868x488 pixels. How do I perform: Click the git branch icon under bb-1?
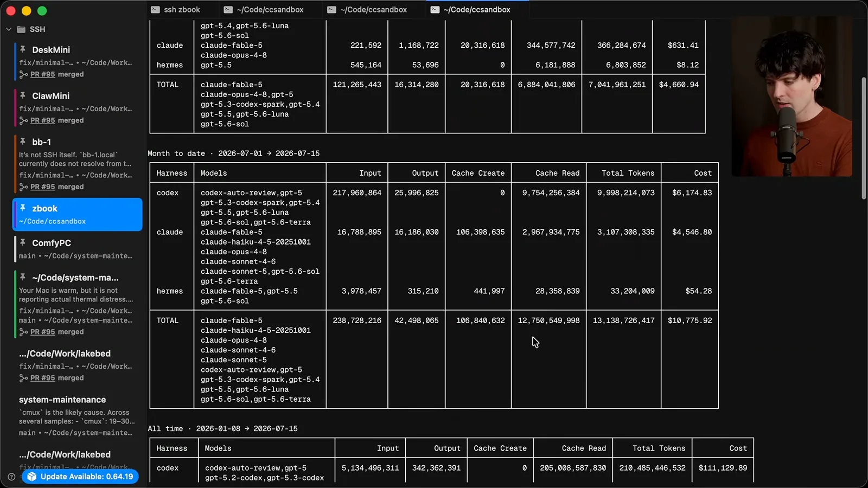pyautogui.click(x=23, y=187)
